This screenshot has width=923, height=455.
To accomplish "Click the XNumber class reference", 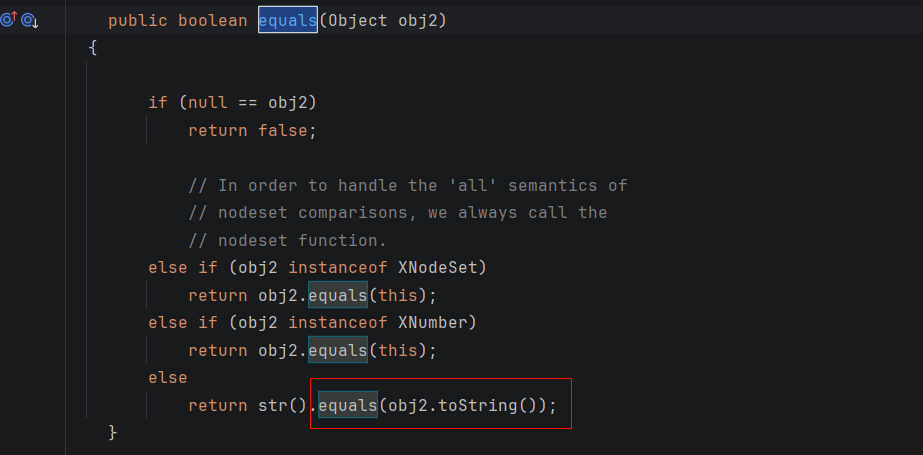I will coord(436,323).
